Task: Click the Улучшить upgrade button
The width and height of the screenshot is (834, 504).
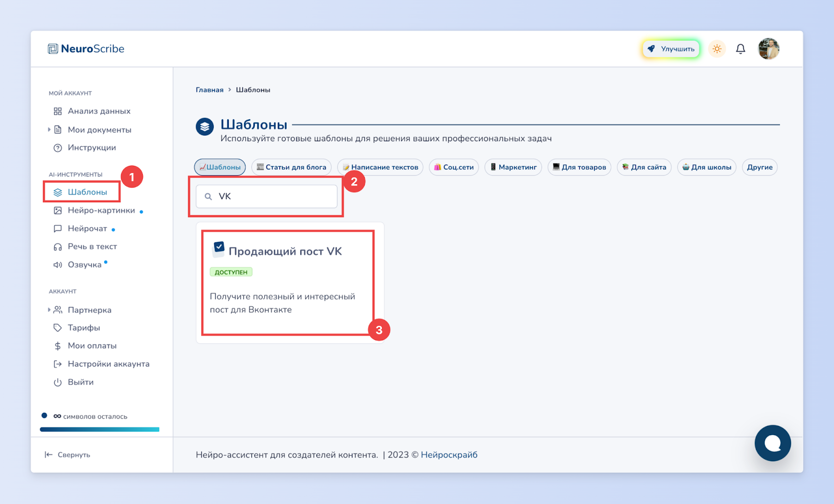Action: (671, 49)
